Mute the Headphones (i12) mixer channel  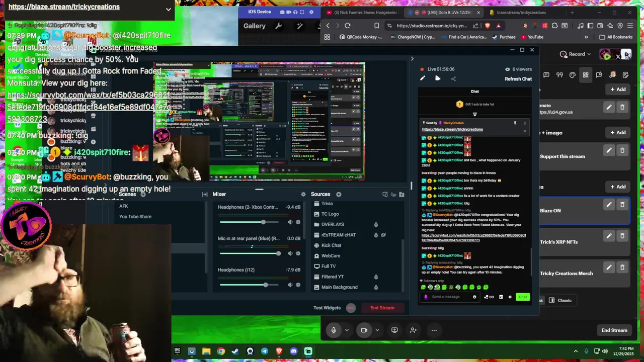(x=290, y=285)
